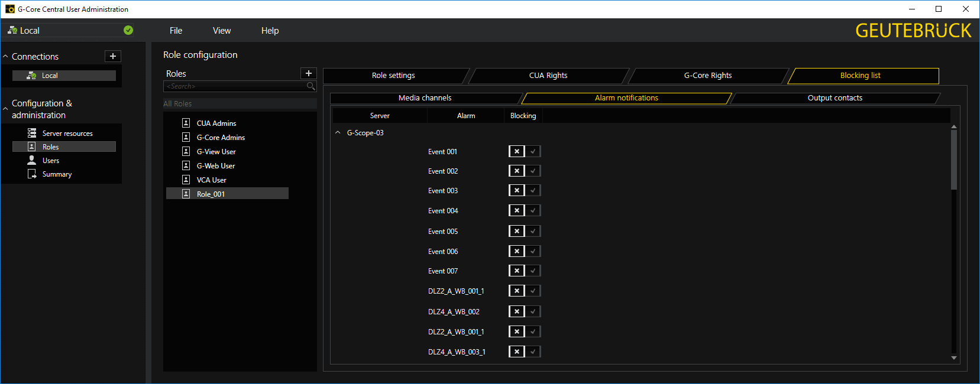Click the Server column header
This screenshot has height=384, width=980.
point(380,116)
